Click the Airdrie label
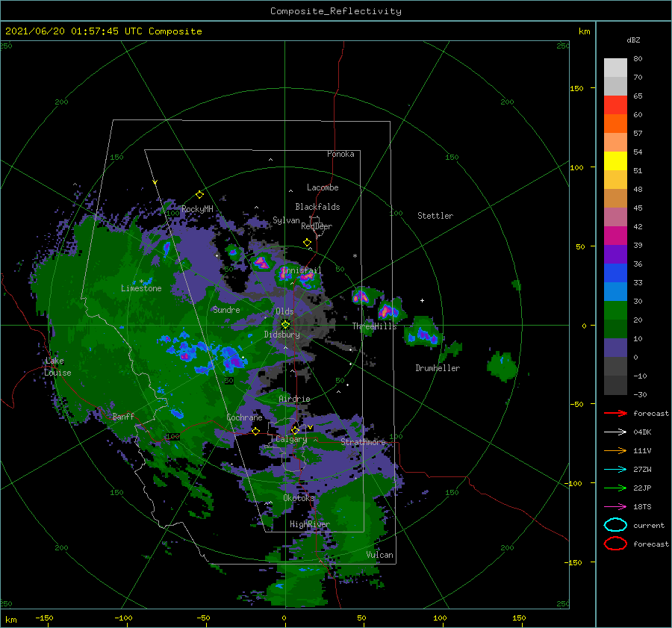The width and height of the screenshot is (672, 628). pyautogui.click(x=294, y=399)
